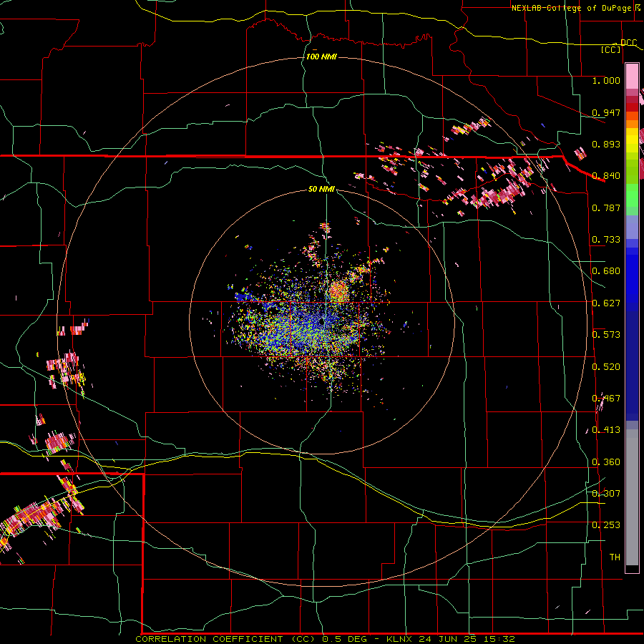Screen dimensions: 644x644
Task: Select the 0.627 legend value
Action: 606,303
